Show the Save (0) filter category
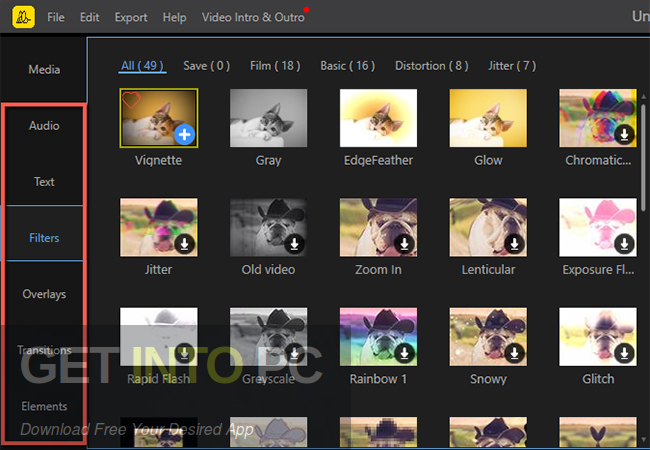The width and height of the screenshot is (650, 450). [x=206, y=66]
